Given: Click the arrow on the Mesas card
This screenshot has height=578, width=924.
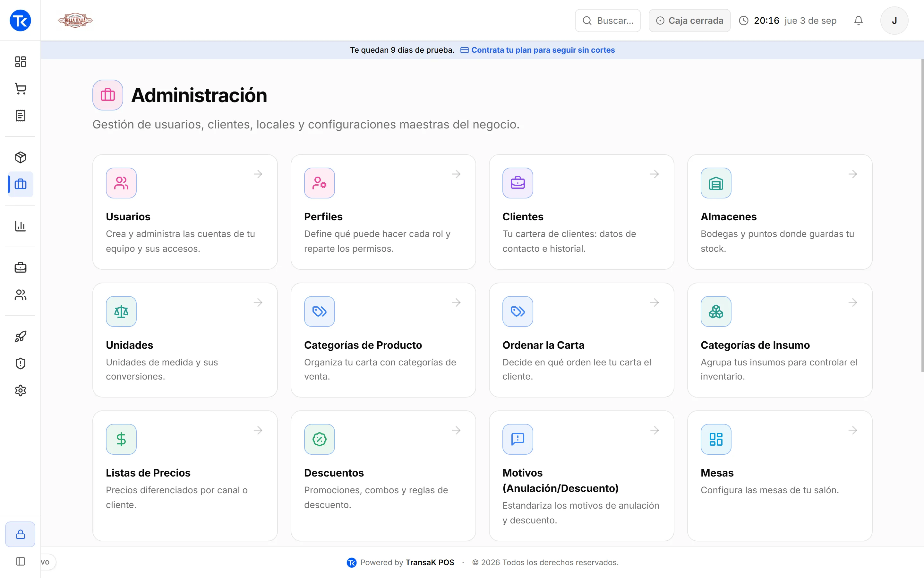Looking at the screenshot, I should 852,430.
